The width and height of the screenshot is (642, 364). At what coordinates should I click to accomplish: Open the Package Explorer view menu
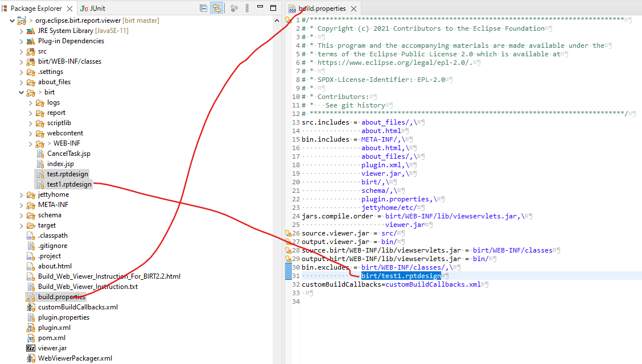point(247,8)
